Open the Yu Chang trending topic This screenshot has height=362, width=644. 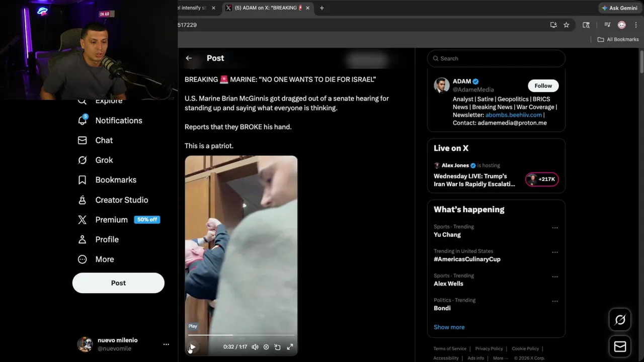click(447, 235)
